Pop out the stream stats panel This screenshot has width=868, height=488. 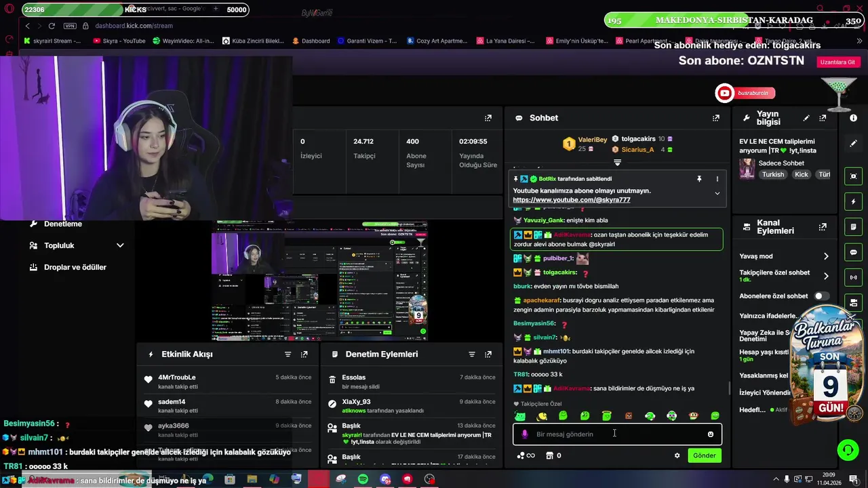coord(488,118)
